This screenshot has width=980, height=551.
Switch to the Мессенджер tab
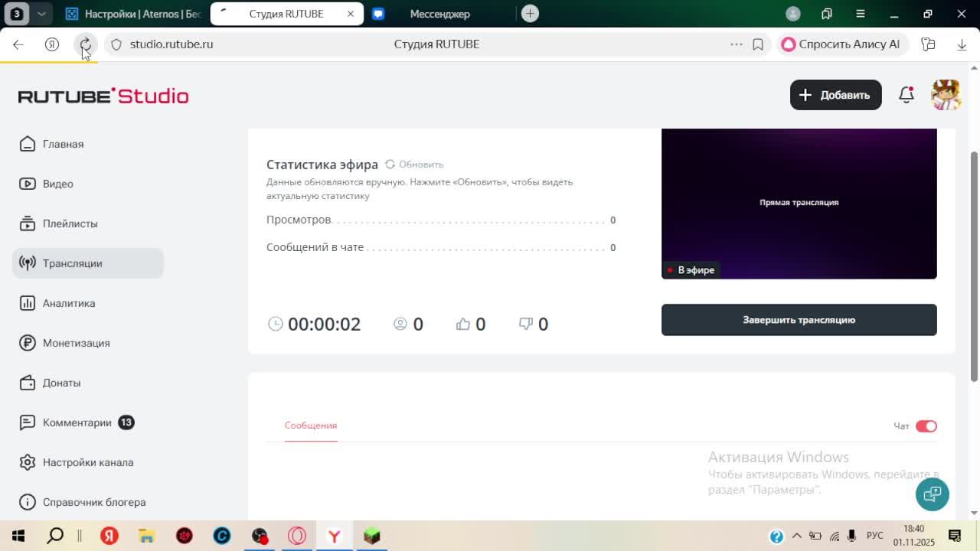(440, 14)
